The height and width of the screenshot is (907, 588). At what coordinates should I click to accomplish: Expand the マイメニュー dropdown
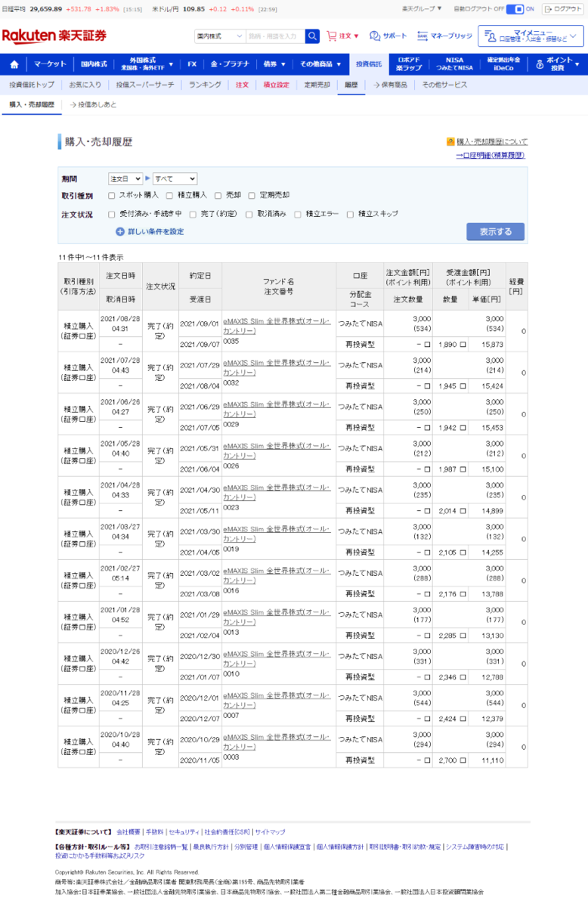[x=531, y=36]
